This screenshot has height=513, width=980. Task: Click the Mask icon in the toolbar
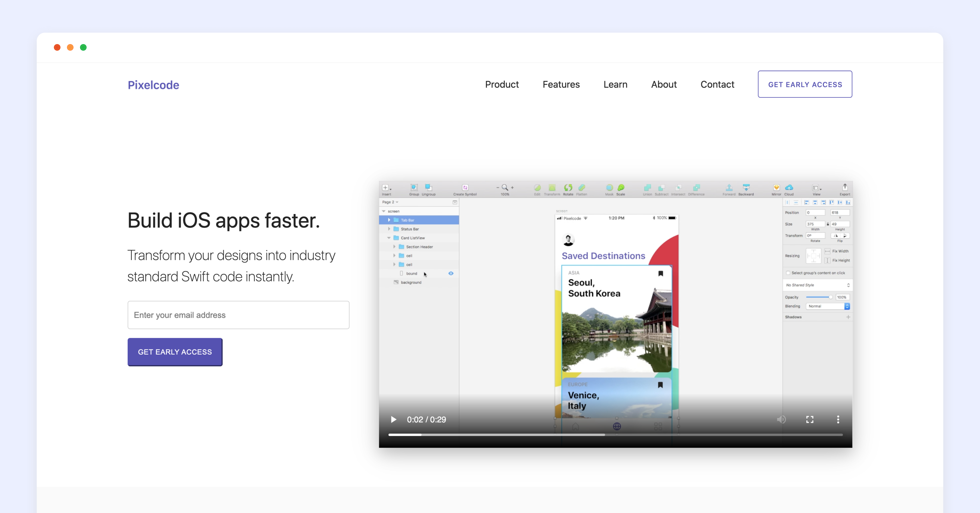click(x=610, y=188)
